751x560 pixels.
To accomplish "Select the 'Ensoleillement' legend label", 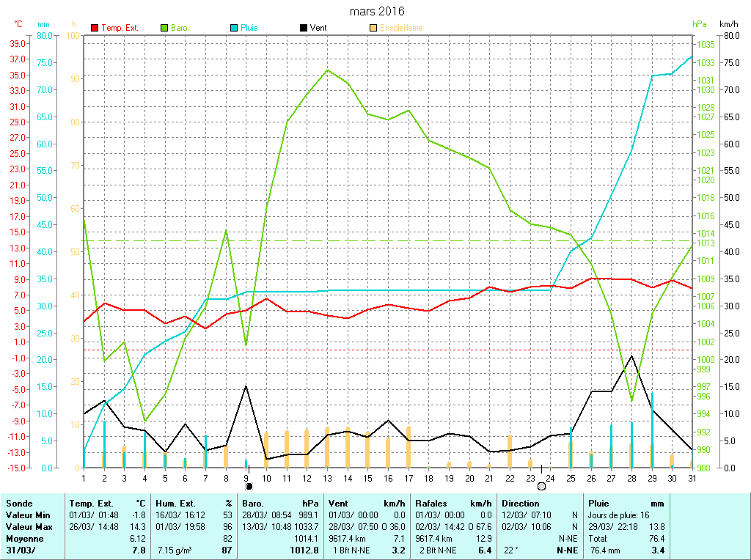I will click(400, 28).
